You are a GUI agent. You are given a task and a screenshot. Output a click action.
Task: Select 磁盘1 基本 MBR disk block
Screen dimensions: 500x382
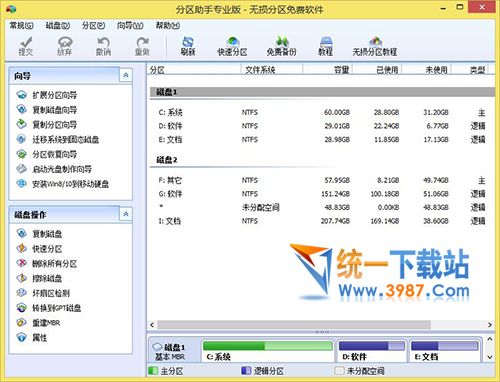pyautogui.click(x=174, y=351)
